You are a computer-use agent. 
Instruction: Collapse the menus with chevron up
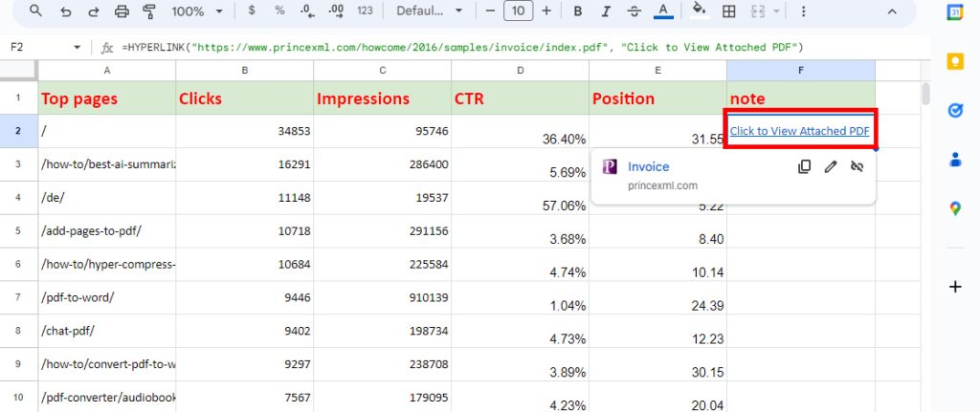892,11
